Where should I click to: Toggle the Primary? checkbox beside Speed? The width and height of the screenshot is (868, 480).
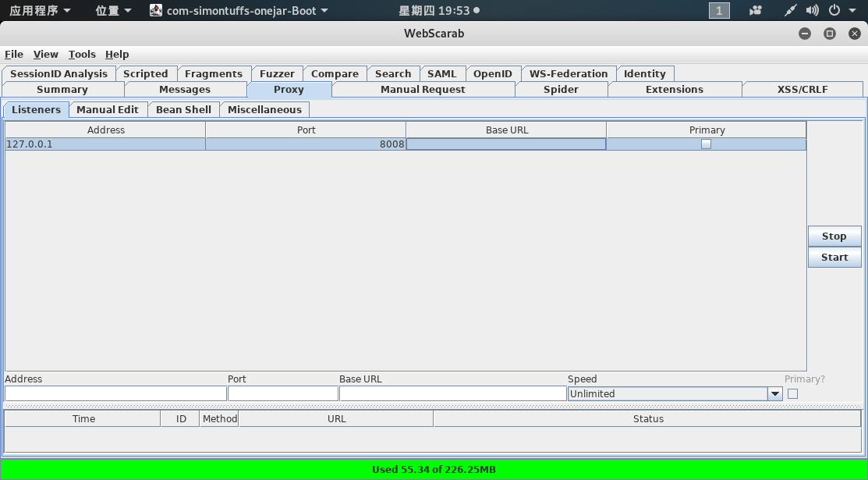[792, 394]
